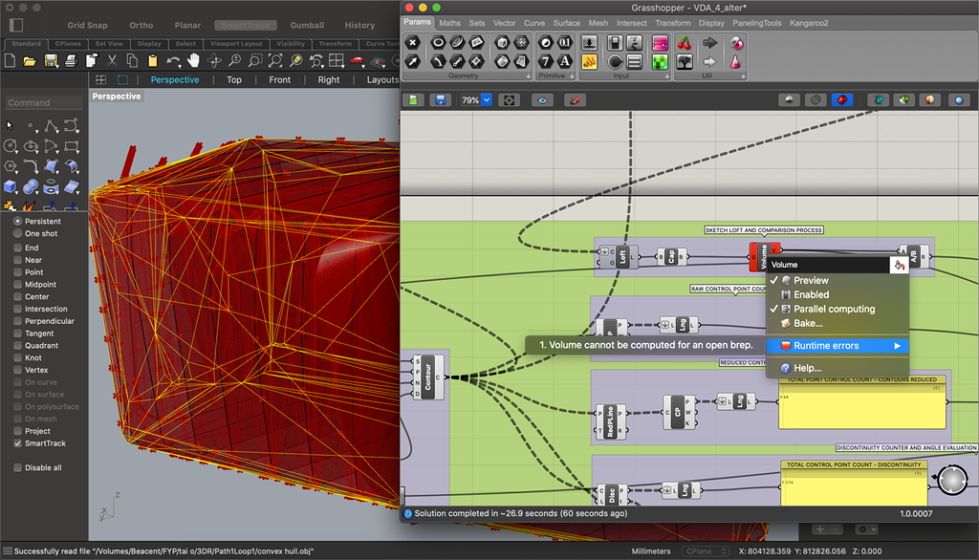Click the Gradient component in Input panel
This screenshot has height=560, width=979.
tap(661, 43)
